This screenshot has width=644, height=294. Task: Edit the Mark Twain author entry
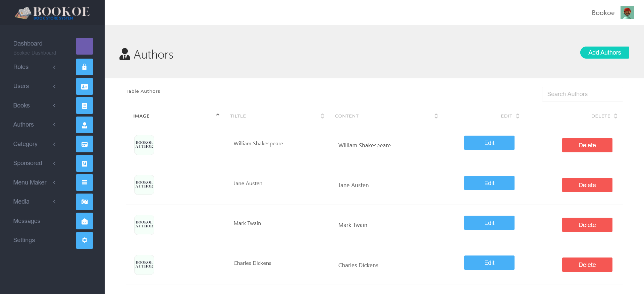(x=489, y=223)
